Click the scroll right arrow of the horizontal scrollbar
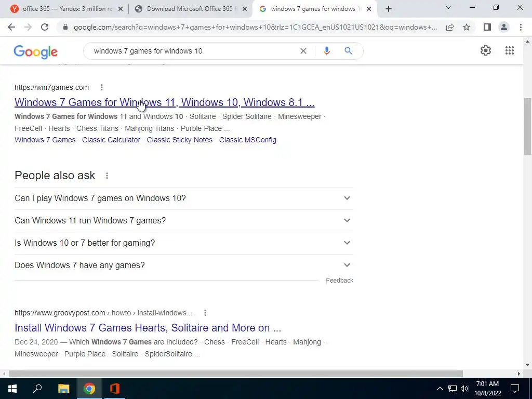 click(x=518, y=374)
